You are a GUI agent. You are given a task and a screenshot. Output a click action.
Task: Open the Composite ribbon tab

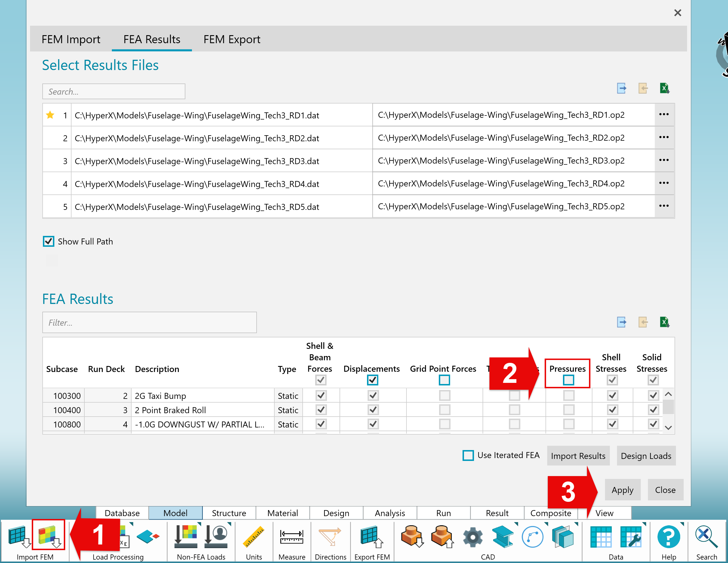(x=551, y=513)
